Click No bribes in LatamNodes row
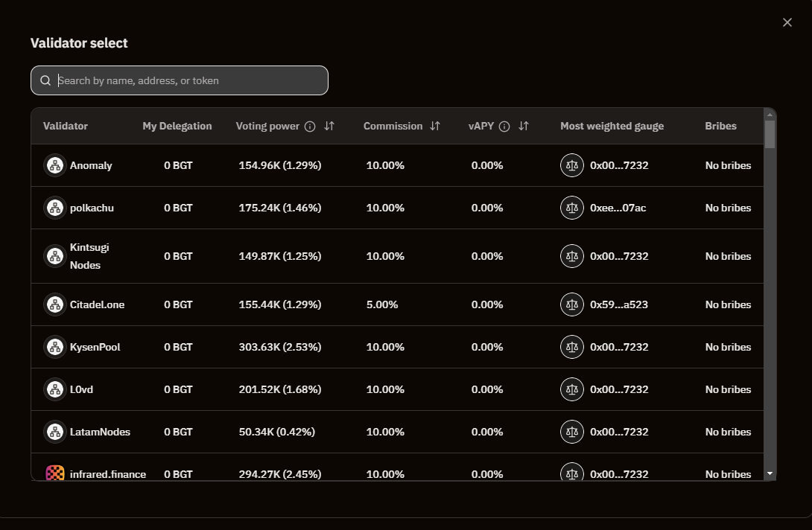 click(x=728, y=432)
